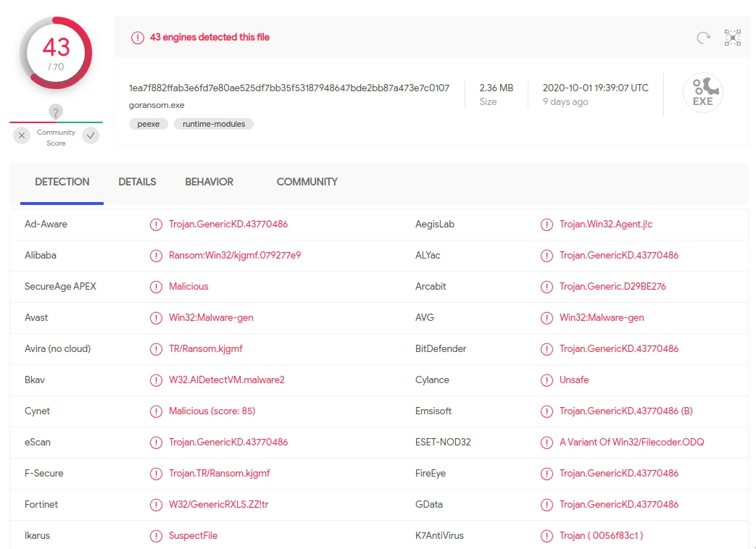Click the SHA-256 file hash
This screenshot has width=756, height=549.
pyautogui.click(x=288, y=88)
